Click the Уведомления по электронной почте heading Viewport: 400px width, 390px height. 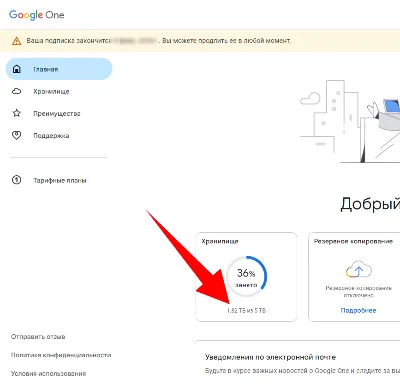click(x=270, y=357)
